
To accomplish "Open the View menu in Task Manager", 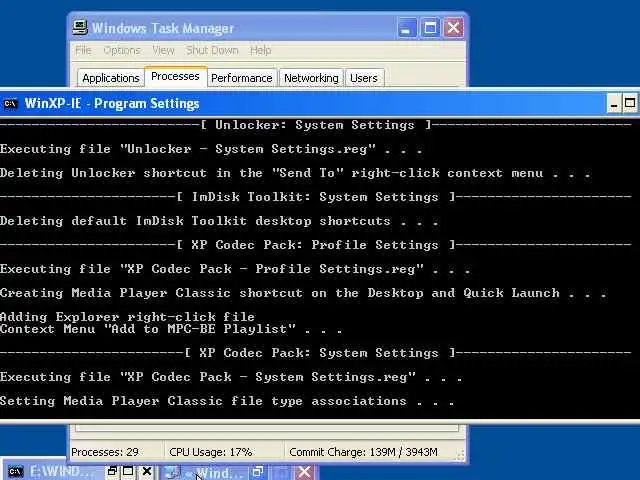I will 163,50.
